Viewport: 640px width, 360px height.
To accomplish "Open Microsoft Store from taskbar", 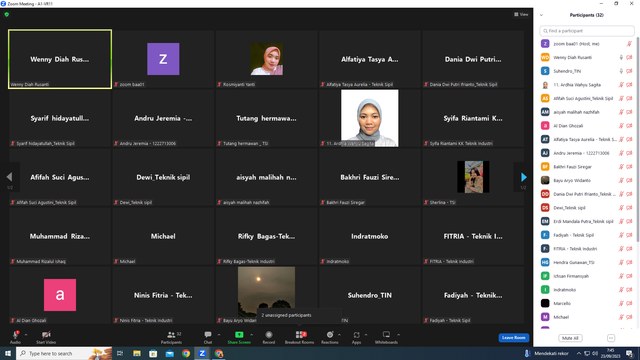I will coord(153,353).
